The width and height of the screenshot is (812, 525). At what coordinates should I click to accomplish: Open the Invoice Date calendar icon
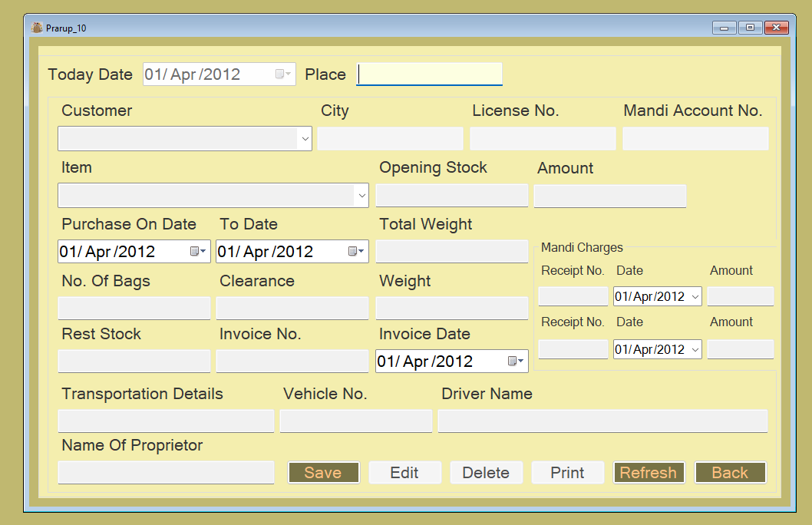(x=515, y=361)
